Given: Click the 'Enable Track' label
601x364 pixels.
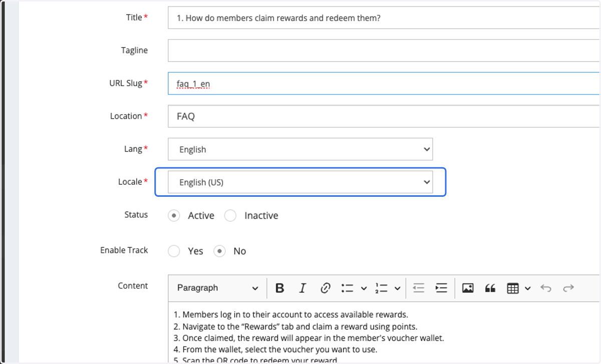Looking at the screenshot, I should pos(124,250).
